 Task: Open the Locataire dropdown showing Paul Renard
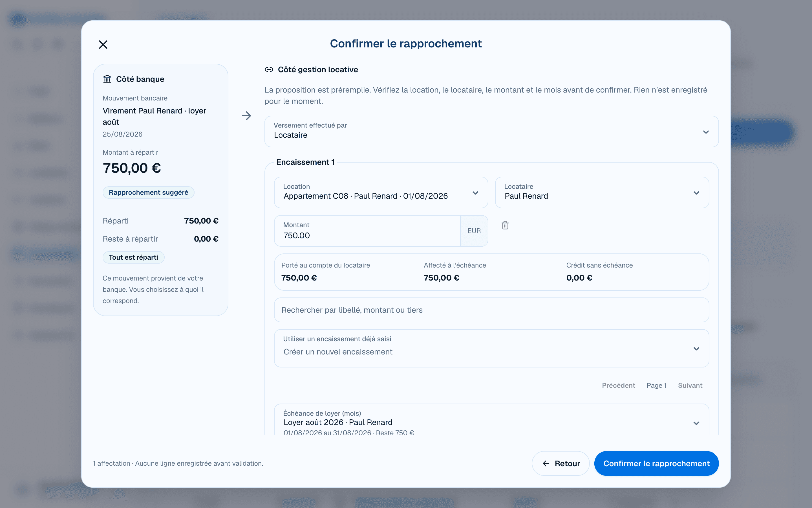602,192
